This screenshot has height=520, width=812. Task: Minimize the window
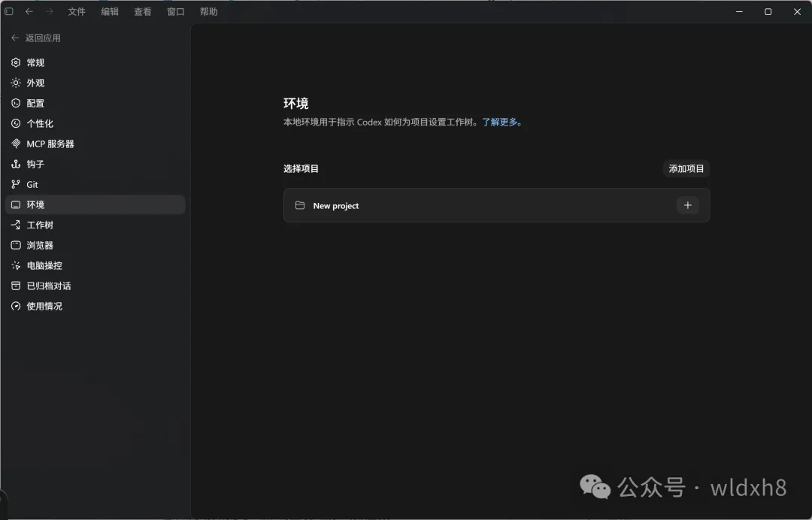[x=740, y=11]
